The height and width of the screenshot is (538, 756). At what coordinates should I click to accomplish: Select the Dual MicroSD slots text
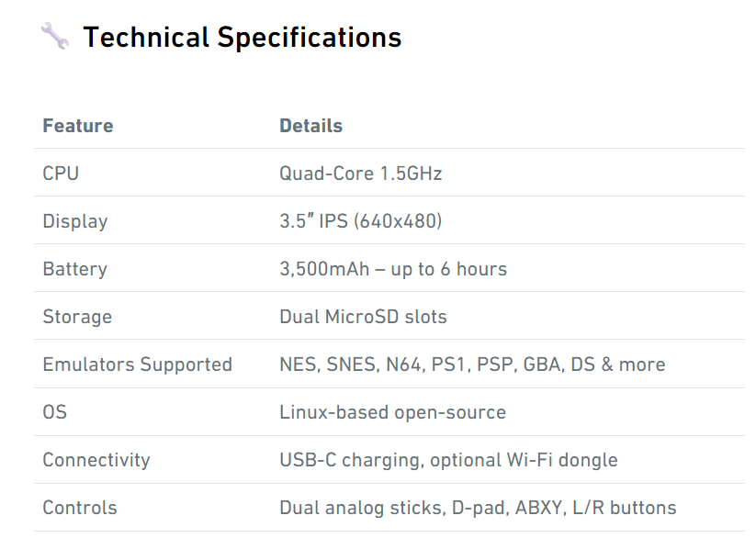[x=363, y=317]
